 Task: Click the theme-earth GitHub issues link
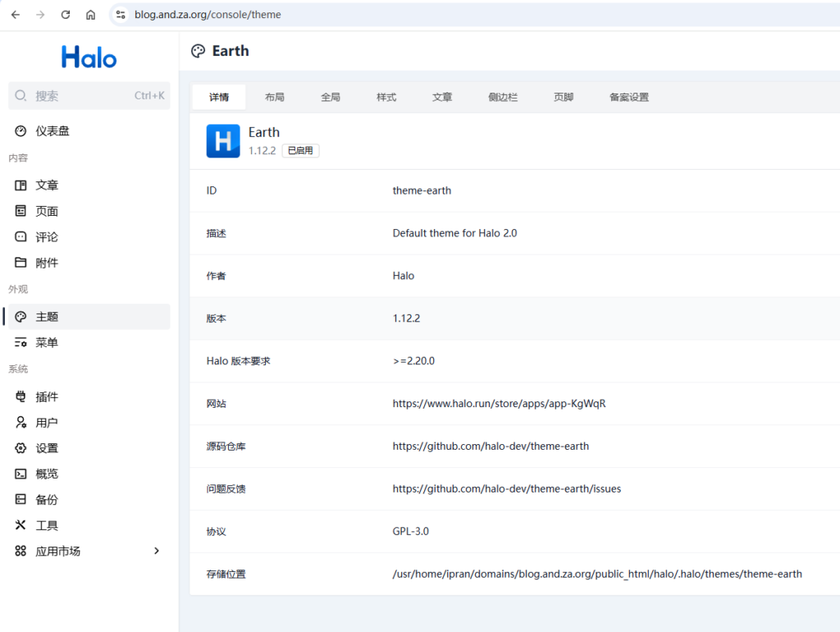tap(506, 489)
